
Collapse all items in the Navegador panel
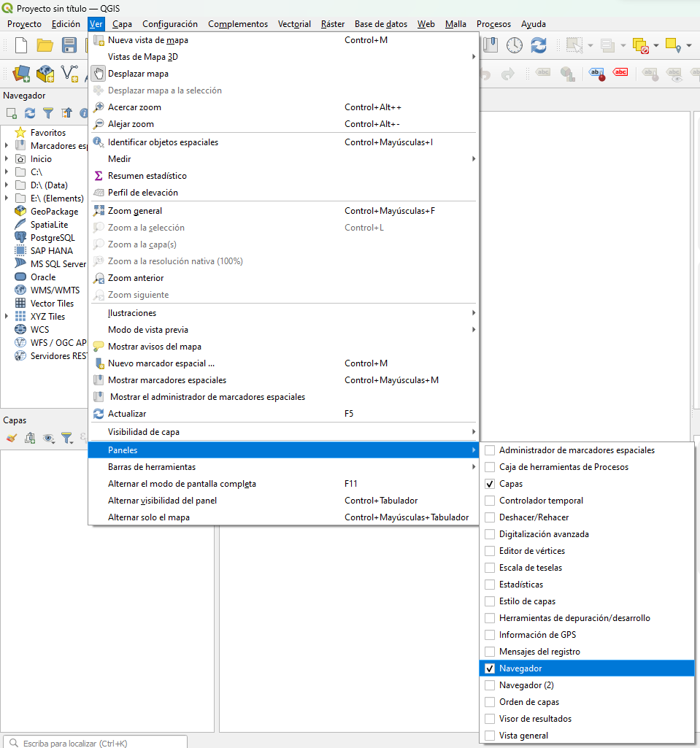click(x=66, y=113)
